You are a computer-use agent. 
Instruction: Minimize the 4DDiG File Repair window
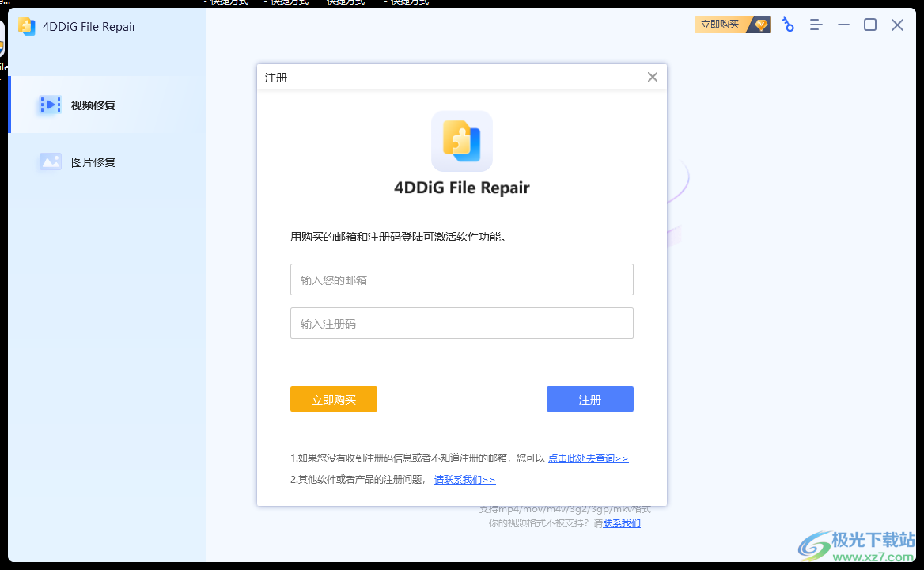[843, 25]
